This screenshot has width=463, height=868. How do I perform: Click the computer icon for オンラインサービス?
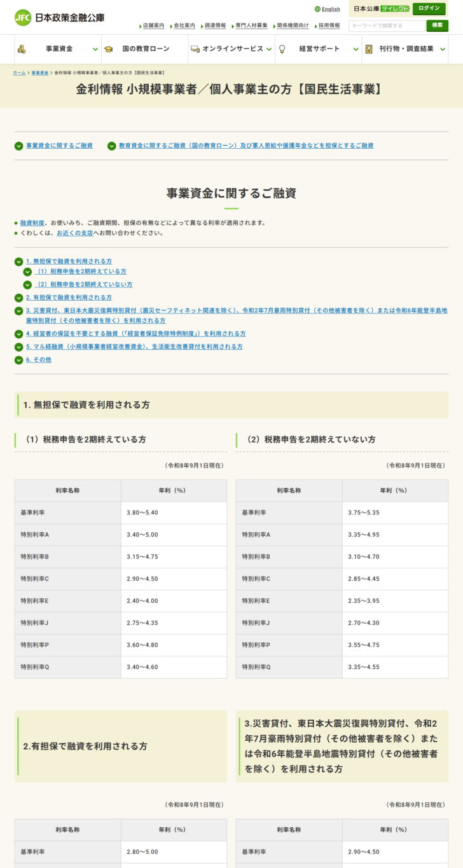point(195,49)
